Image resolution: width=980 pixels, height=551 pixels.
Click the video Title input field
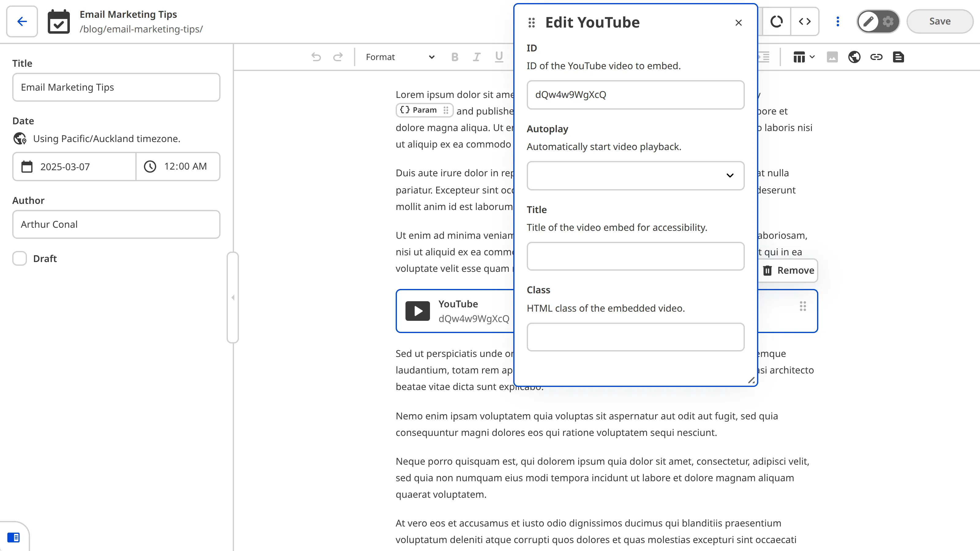(x=635, y=256)
